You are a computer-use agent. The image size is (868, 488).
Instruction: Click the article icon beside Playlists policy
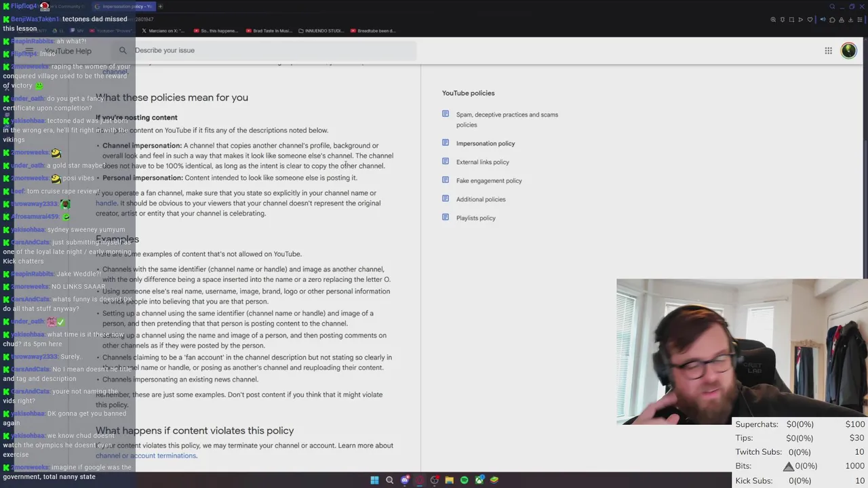click(x=446, y=218)
